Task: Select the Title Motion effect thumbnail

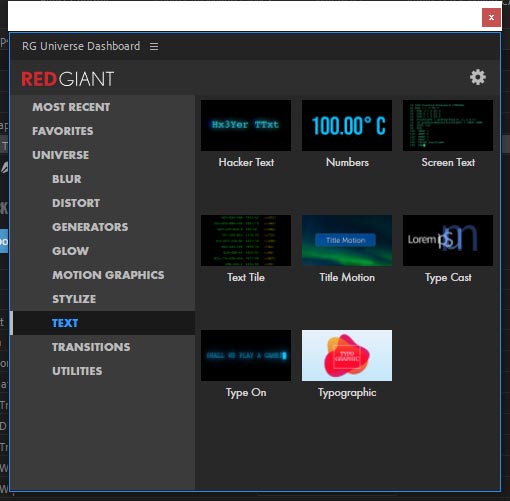Action: [347, 240]
